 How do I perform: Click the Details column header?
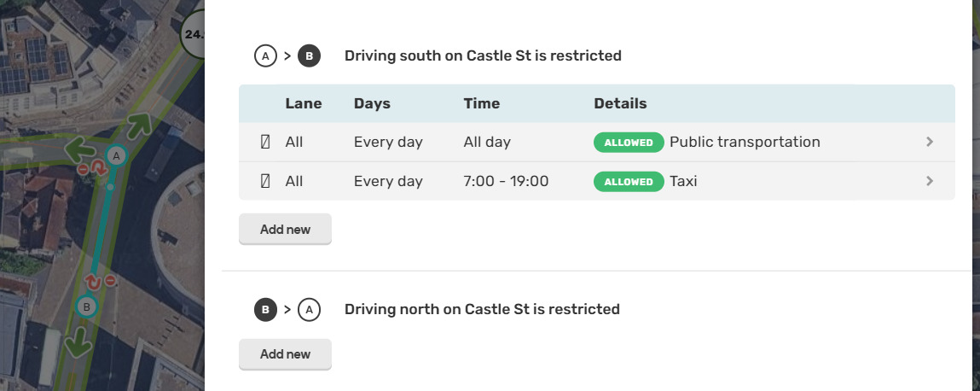coord(620,103)
